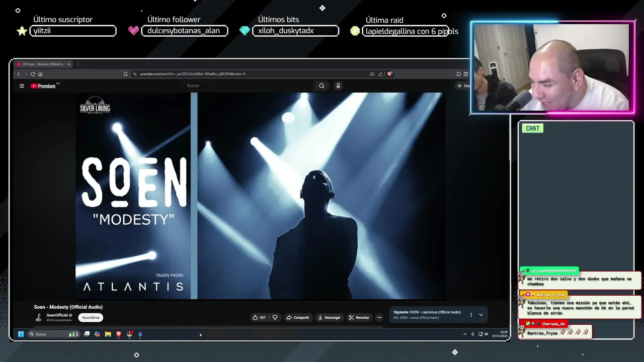
Task: Click the Compartir share button
Action: tap(298, 317)
